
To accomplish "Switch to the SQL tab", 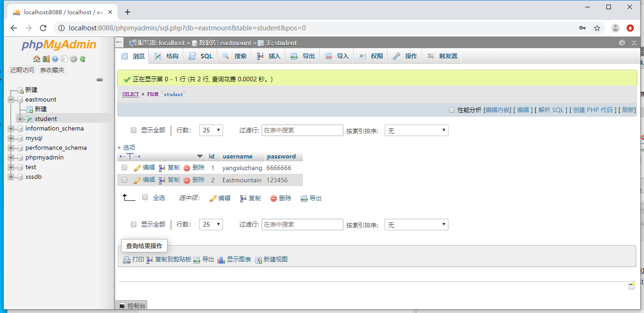I will click(x=200, y=56).
